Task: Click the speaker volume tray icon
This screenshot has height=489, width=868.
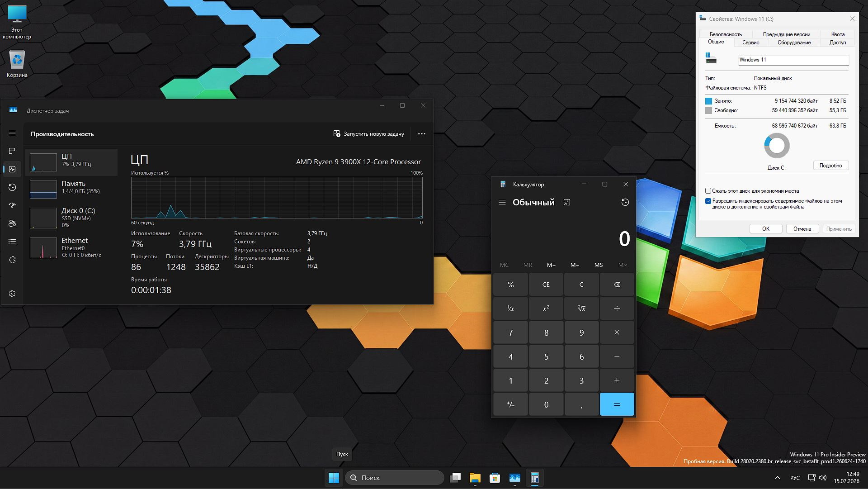Action: (x=823, y=478)
